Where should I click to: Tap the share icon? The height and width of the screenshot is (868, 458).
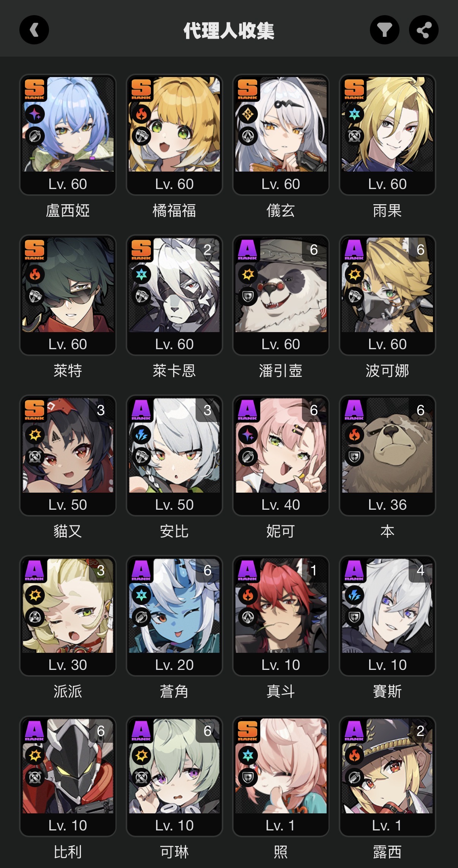point(424,30)
